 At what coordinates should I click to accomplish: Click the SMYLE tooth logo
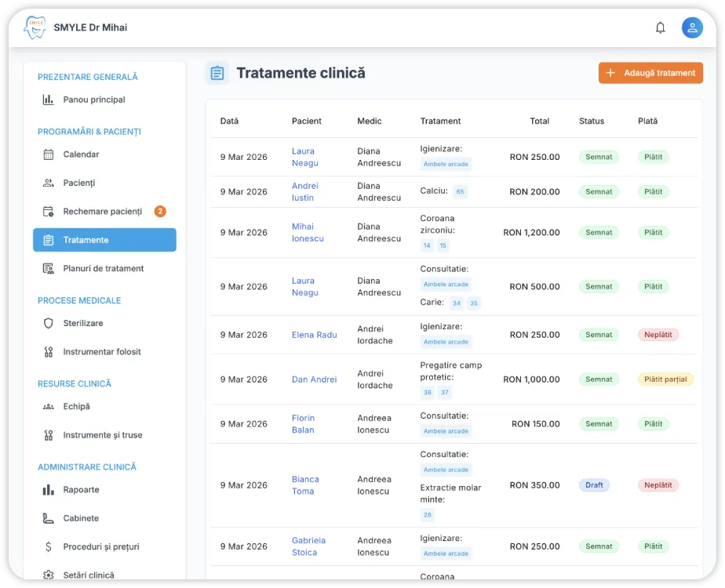[x=35, y=27]
